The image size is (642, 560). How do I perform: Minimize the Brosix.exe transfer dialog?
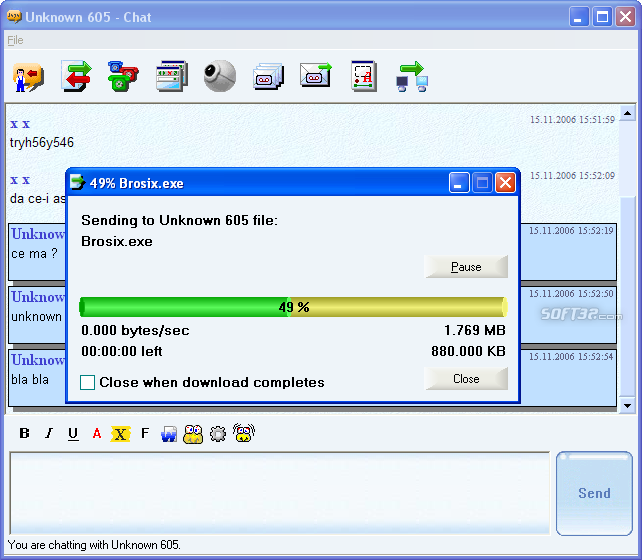(459, 183)
